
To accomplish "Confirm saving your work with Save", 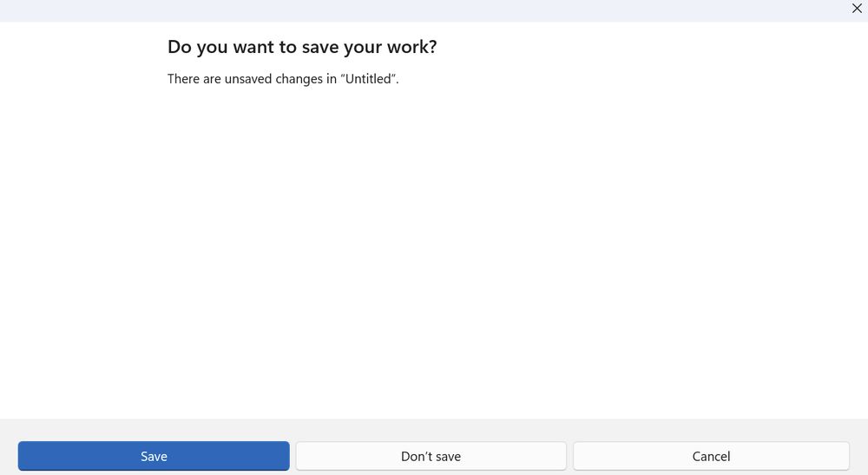I will [x=154, y=456].
